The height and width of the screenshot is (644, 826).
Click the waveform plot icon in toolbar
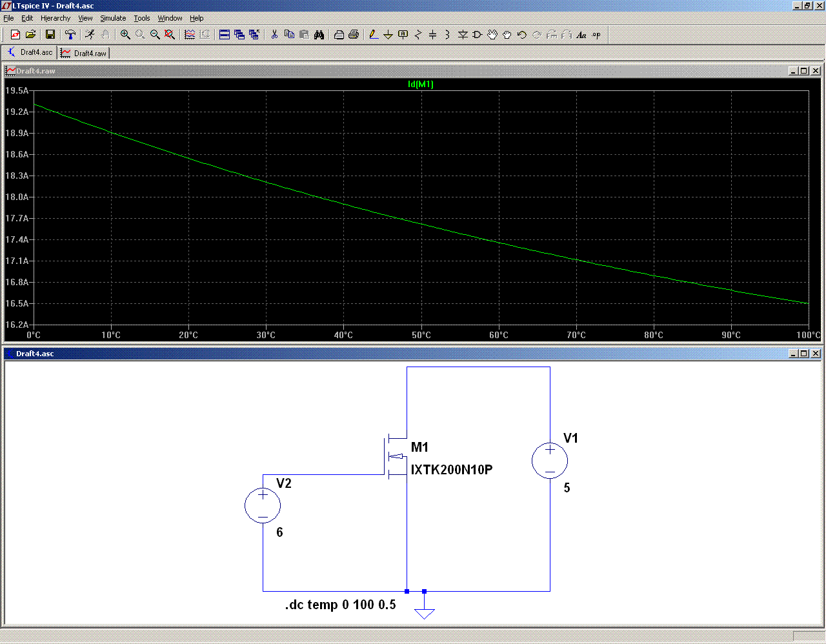click(x=190, y=35)
